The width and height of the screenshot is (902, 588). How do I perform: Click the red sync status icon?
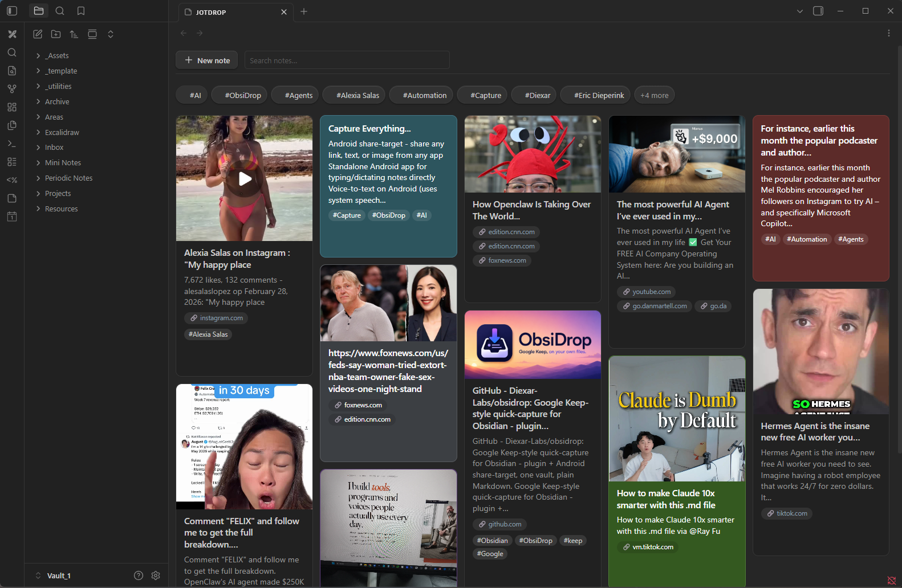click(892, 580)
